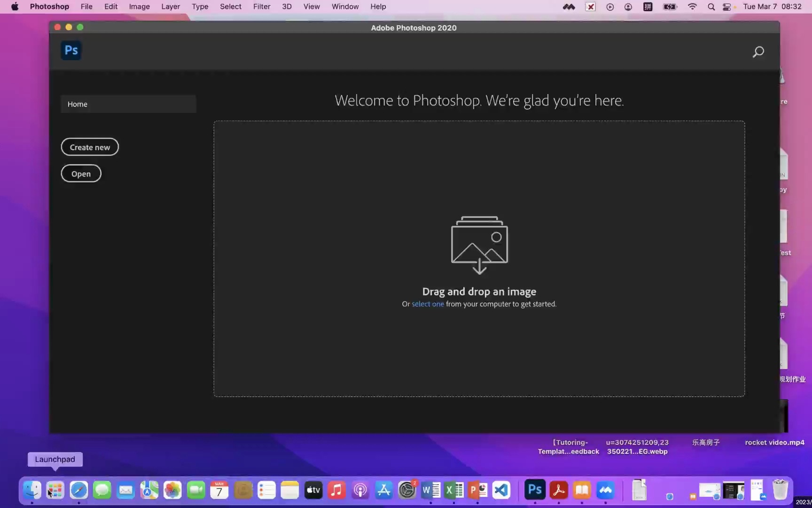Open the Filter menu
The image size is (812, 508).
coord(262,7)
